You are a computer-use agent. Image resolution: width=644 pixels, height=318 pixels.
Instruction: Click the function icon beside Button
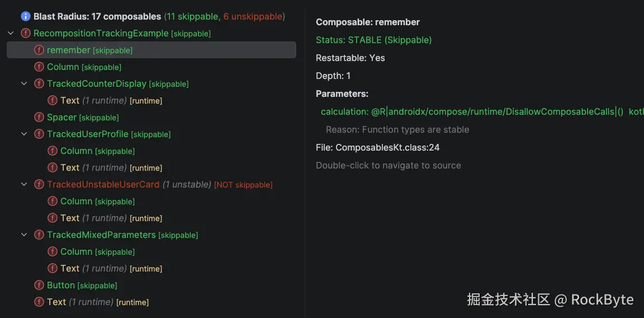pos(39,286)
